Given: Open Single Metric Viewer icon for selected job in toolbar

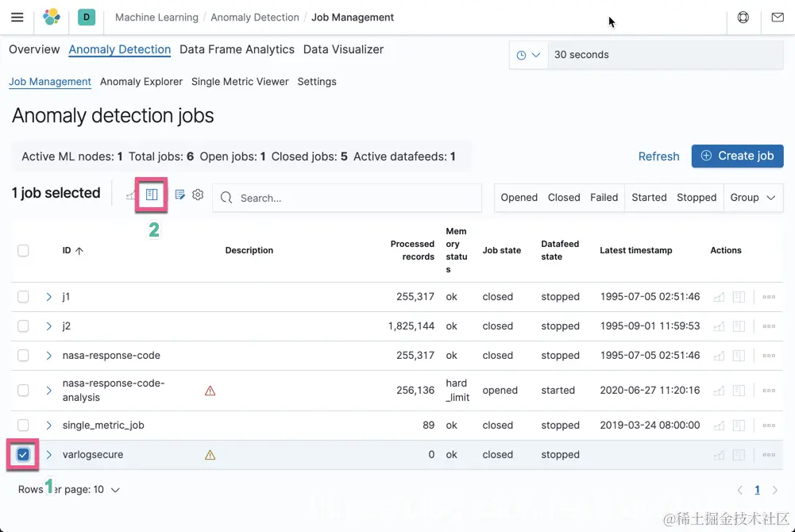Looking at the screenshot, I should click(x=130, y=195).
